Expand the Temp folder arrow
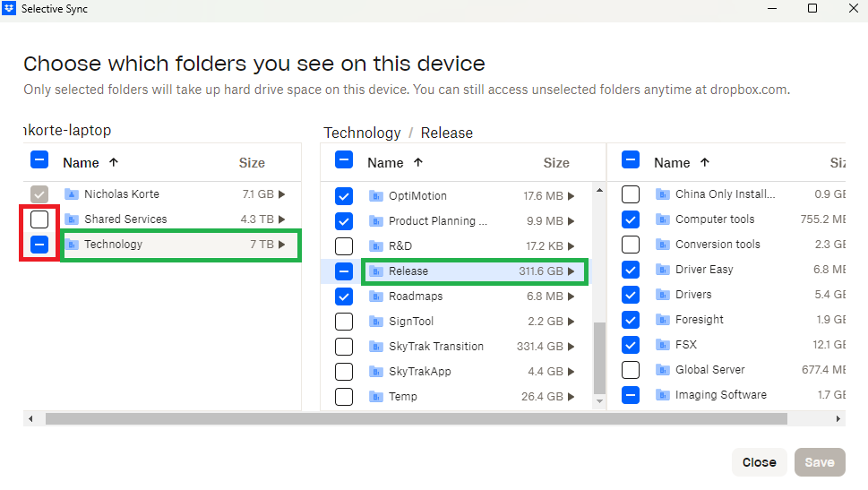The width and height of the screenshot is (868, 490). click(571, 397)
